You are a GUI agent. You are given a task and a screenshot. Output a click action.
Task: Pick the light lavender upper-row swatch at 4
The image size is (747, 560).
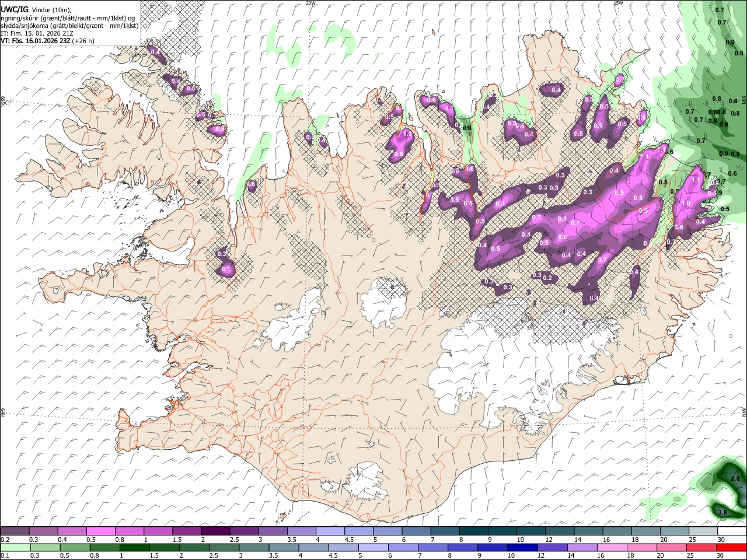click(330, 531)
